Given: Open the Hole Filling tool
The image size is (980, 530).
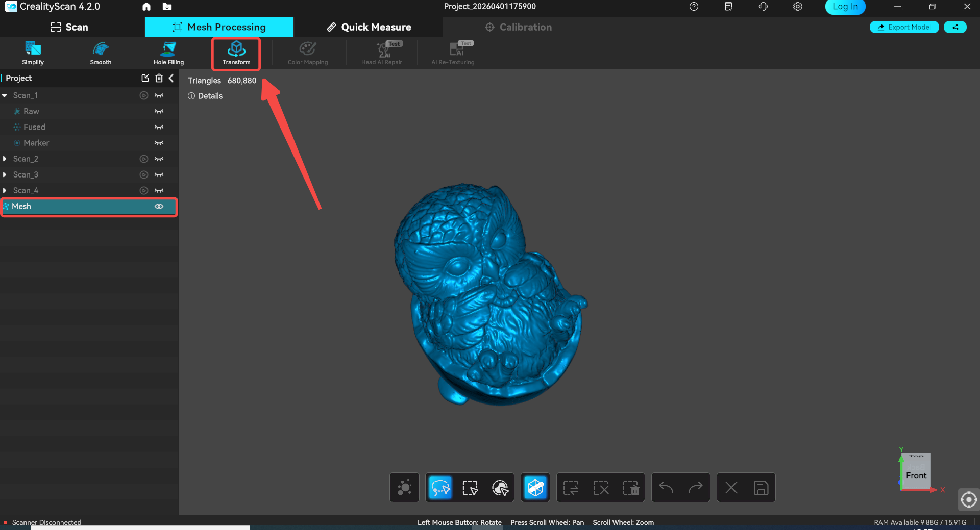Looking at the screenshot, I should coord(168,53).
